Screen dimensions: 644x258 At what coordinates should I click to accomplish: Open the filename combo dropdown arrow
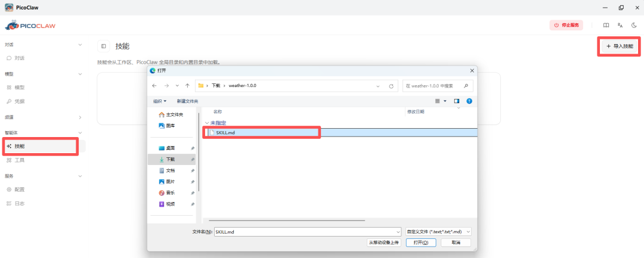(x=398, y=232)
